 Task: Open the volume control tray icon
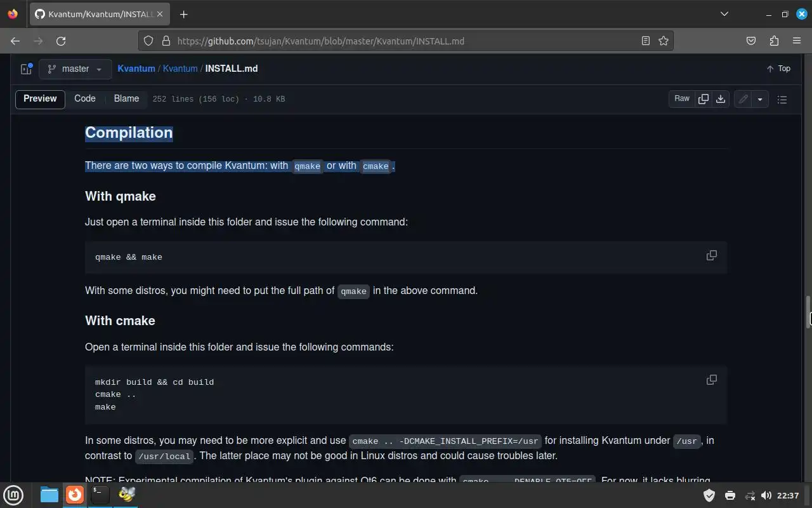(766, 495)
